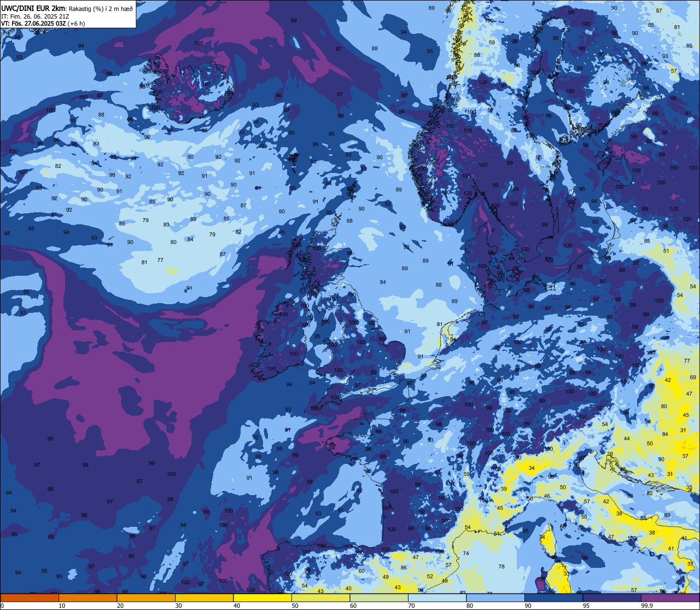Click the "IT: Fim. 26. 06. 2025 21Z" line
The height and width of the screenshot is (610, 700).
tap(36, 16)
